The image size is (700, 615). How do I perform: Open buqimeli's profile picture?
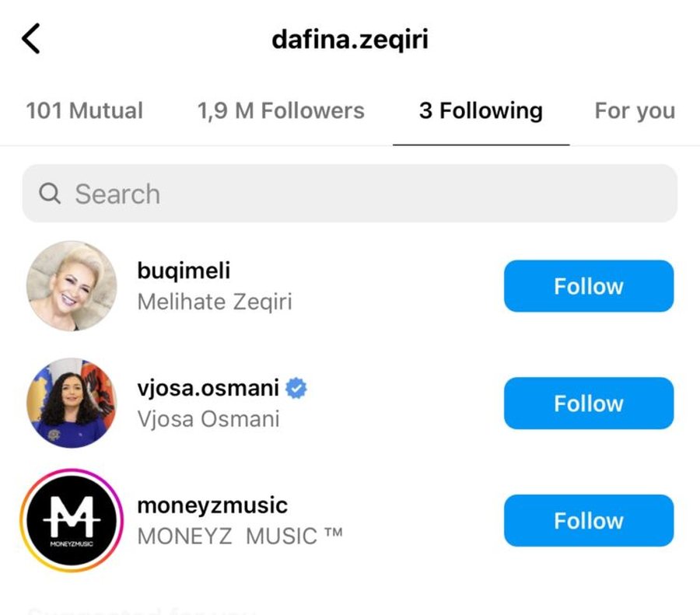point(72,286)
